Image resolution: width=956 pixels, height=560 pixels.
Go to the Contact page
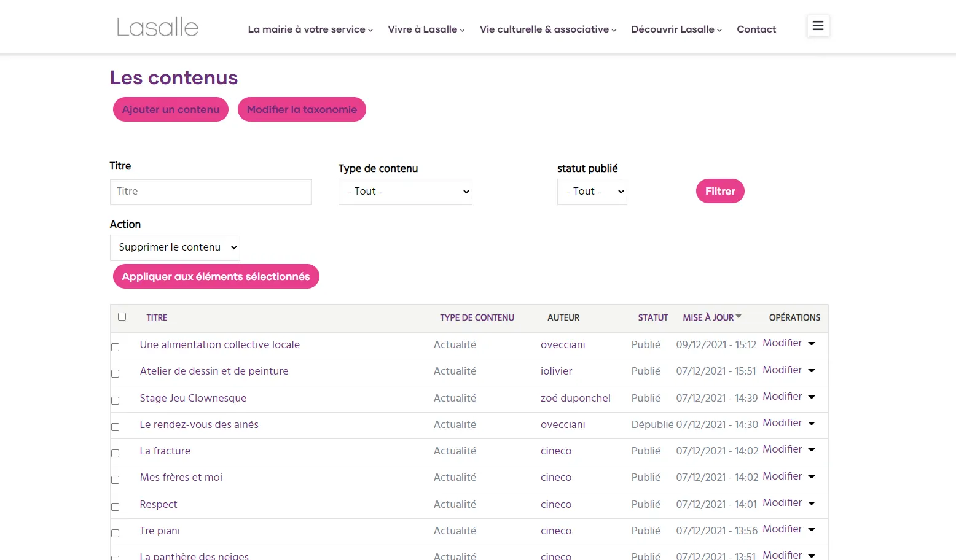click(x=756, y=29)
